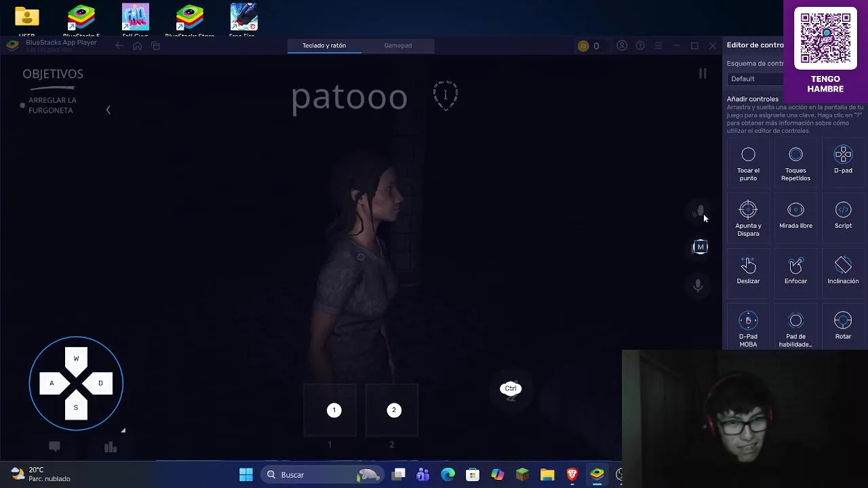Open BlueStacks account profile icon
The height and width of the screenshot is (488, 868).
click(x=622, y=45)
